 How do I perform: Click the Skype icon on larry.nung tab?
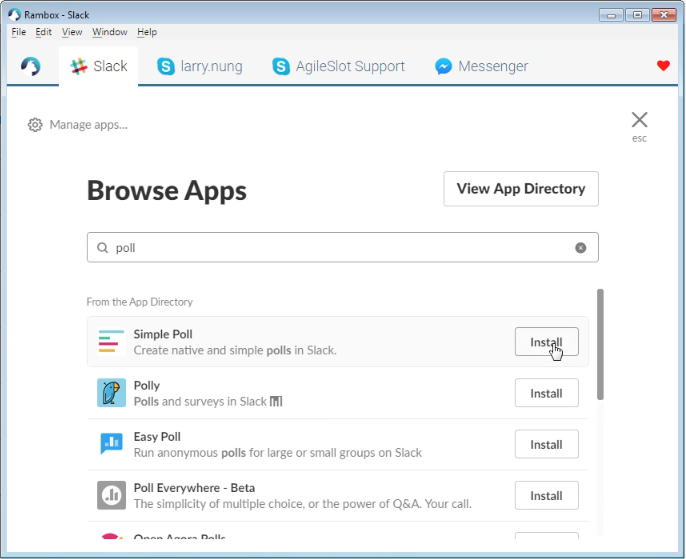166,66
